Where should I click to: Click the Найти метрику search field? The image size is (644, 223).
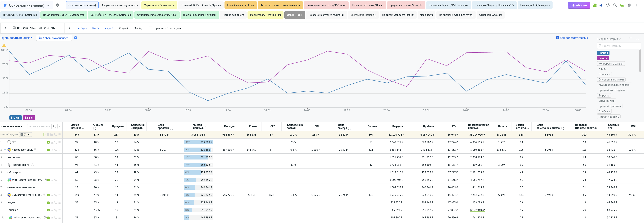point(619,46)
